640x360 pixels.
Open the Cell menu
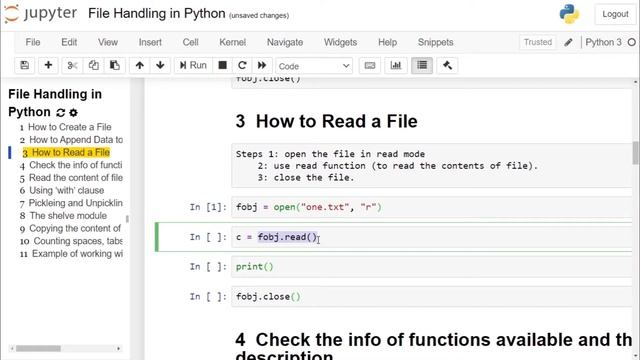coord(190,42)
